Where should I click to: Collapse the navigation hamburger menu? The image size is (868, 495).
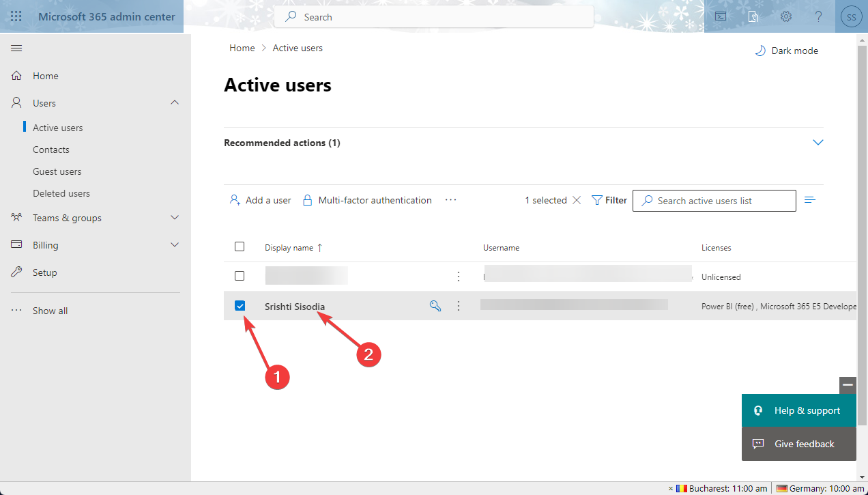pyautogui.click(x=16, y=48)
